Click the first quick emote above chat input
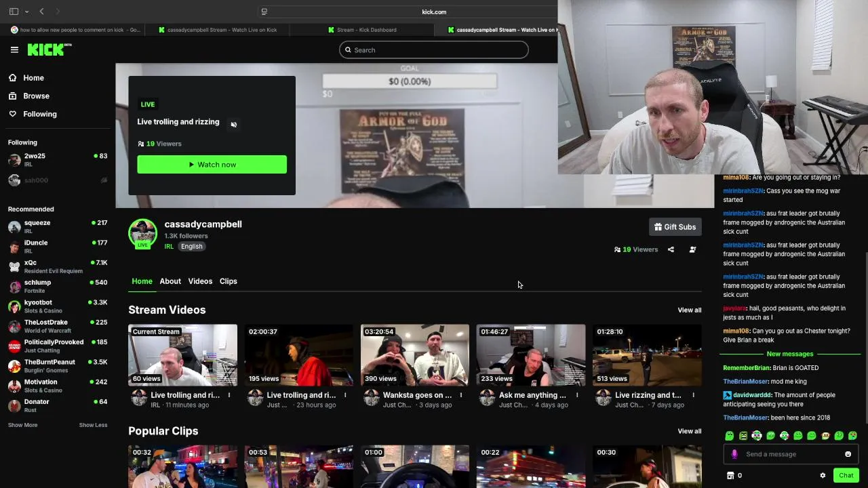Image resolution: width=868 pixels, height=488 pixels. [730, 436]
